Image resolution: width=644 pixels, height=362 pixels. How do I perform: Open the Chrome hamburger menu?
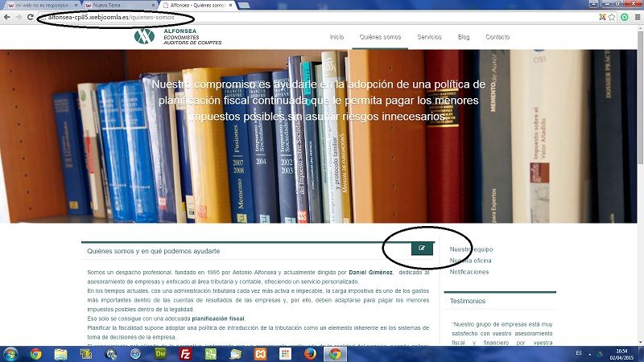pyautogui.click(x=637, y=17)
